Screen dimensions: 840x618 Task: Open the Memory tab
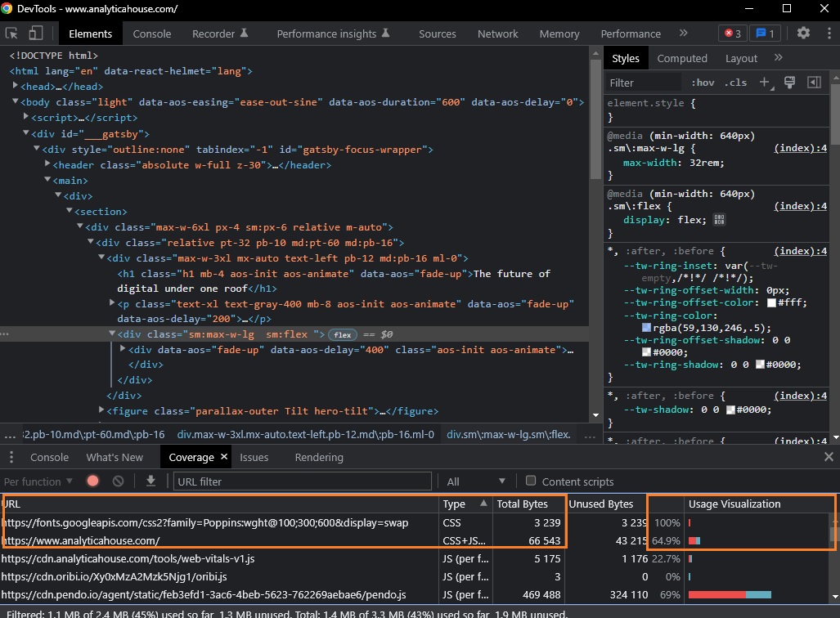559,34
